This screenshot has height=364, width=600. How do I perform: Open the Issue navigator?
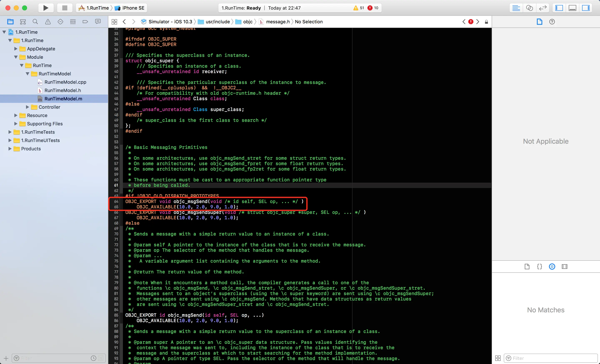pyautogui.click(x=48, y=22)
